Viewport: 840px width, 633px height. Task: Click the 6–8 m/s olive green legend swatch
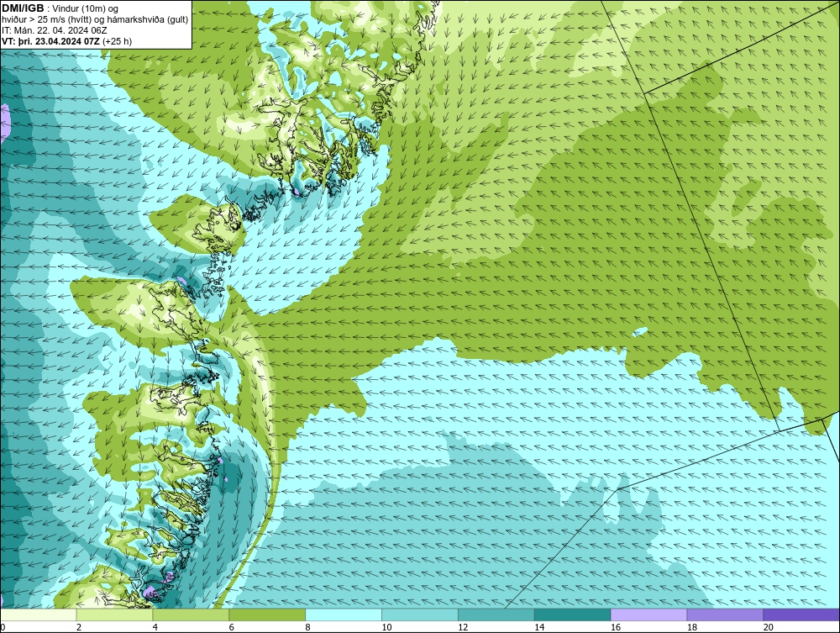click(x=267, y=615)
